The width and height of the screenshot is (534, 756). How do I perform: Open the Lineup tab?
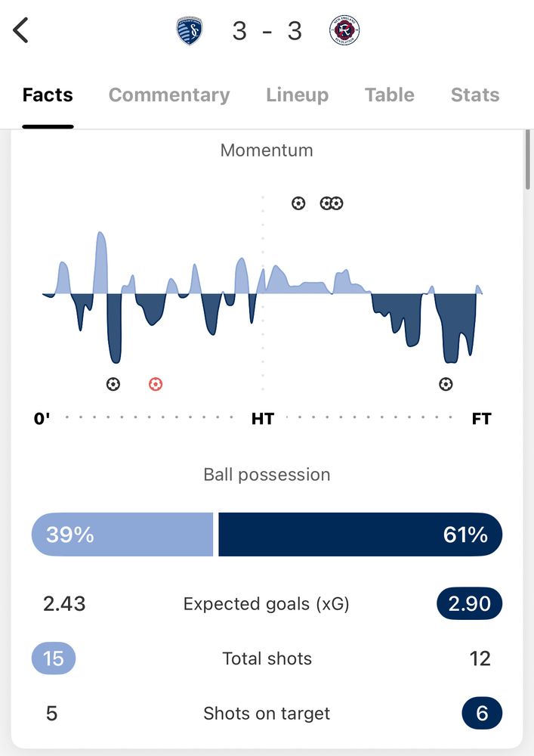[297, 95]
